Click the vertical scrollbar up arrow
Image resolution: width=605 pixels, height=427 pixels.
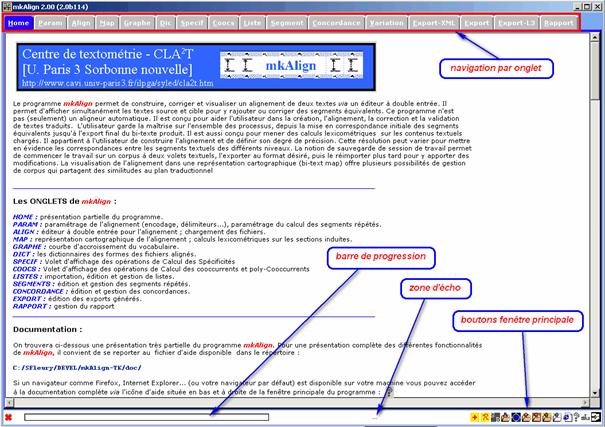(594, 37)
